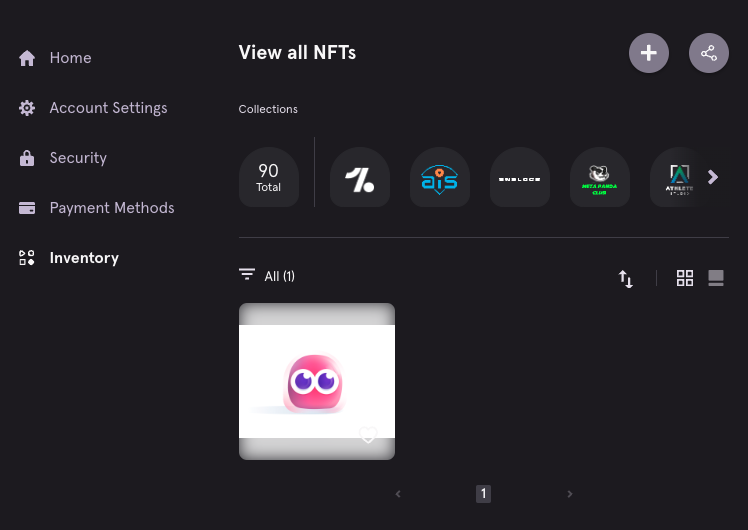Viewport: 748px width, 530px height.
Task: Go to Security page
Action: [78, 158]
